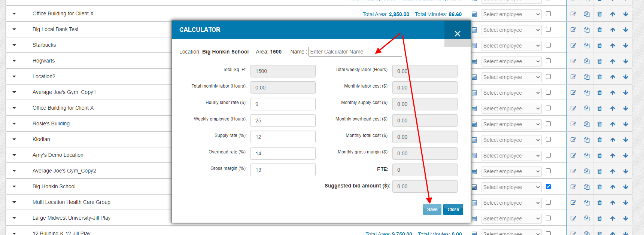This screenshot has height=235, width=644.
Task: Move Amy's Demo Location row up
Action: [x=613, y=155]
